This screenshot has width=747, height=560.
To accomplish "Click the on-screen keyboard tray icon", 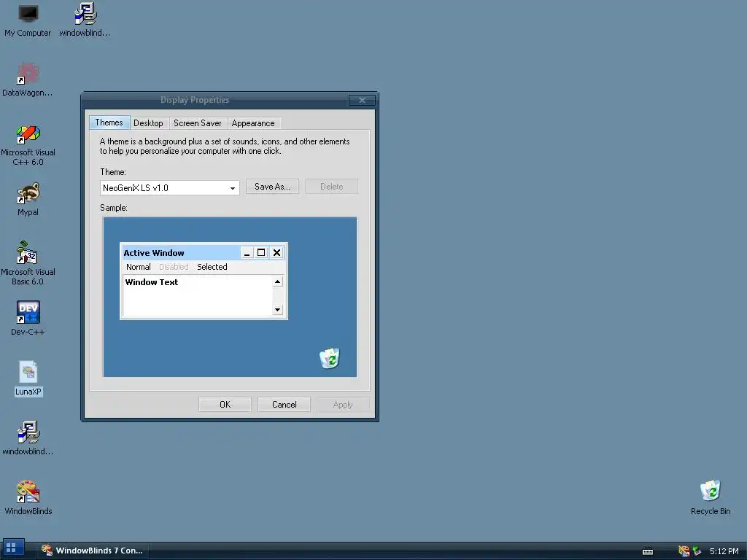I will (x=648, y=551).
